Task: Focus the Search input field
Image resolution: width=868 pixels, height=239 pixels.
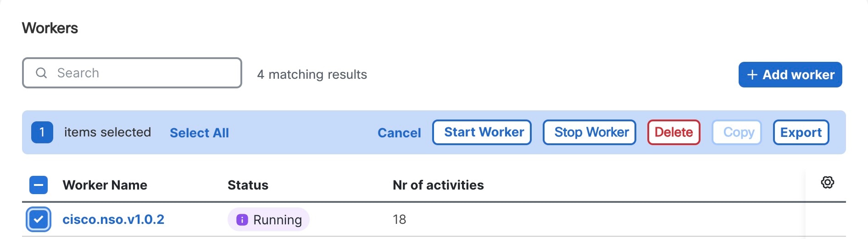Action: (x=132, y=73)
